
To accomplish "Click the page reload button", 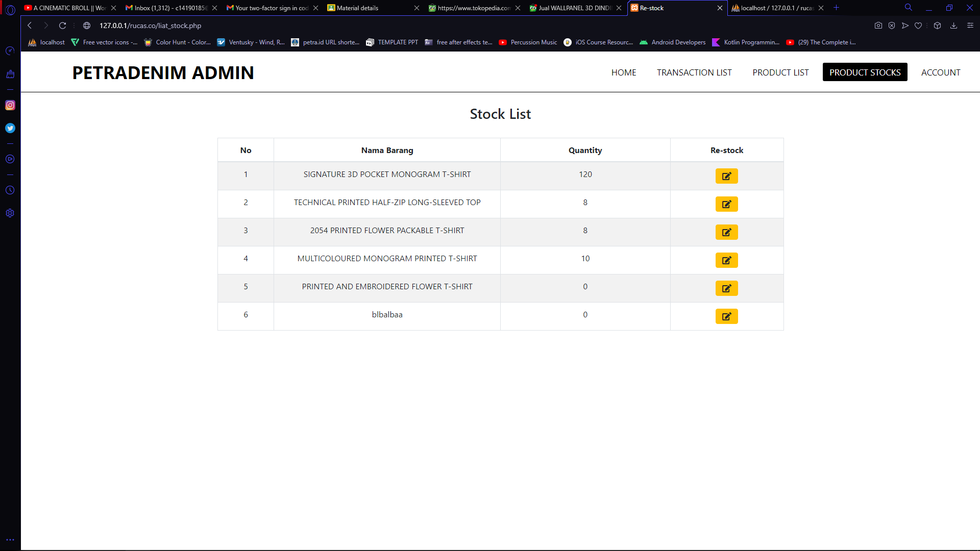I will click(62, 25).
